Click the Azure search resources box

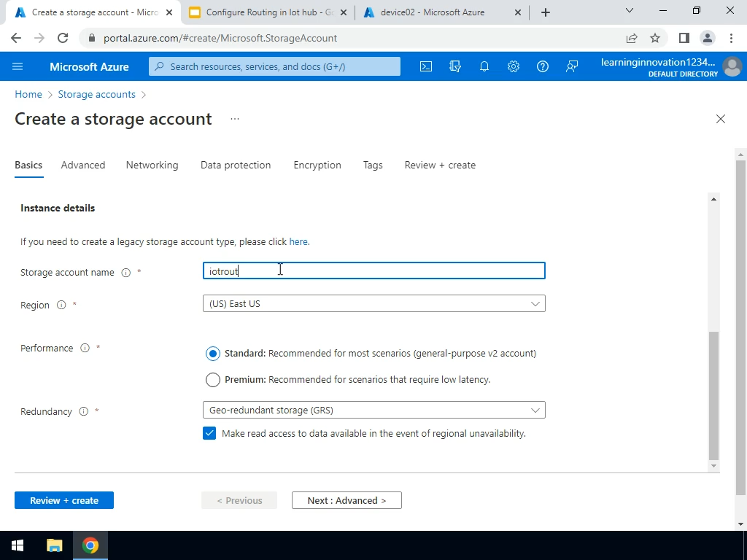274,66
